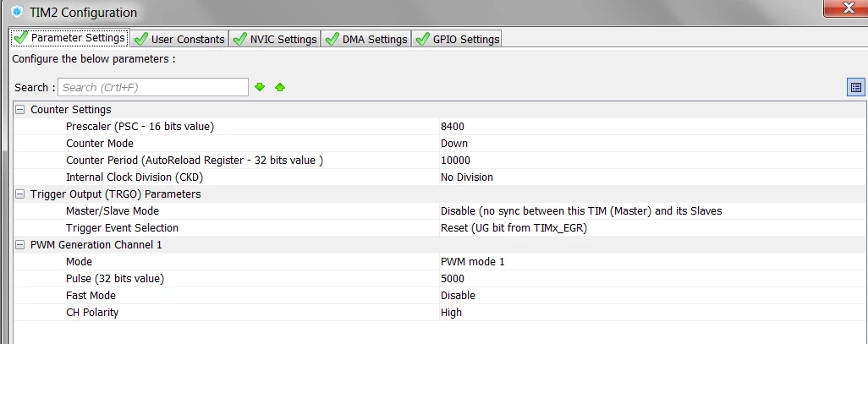Open the Trigger Event Selection Reset value
868x420 pixels.
point(514,227)
